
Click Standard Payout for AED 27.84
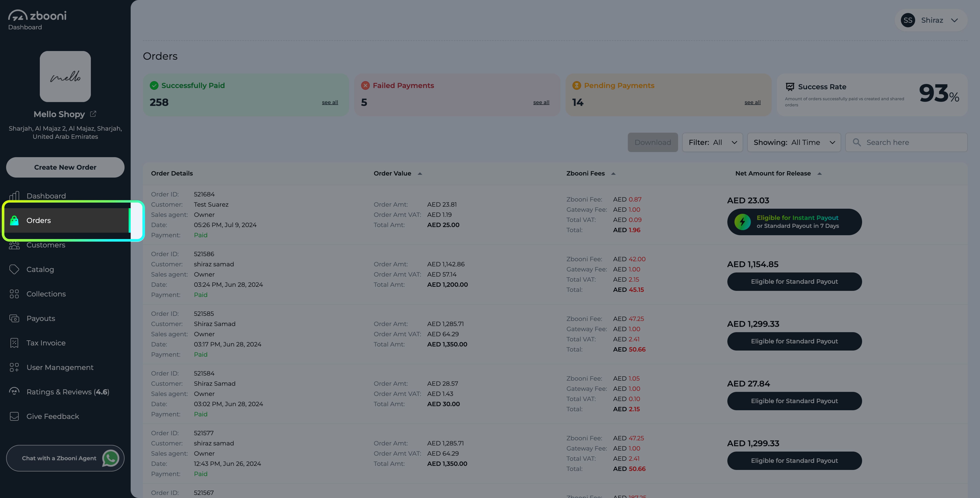[794, 401]
